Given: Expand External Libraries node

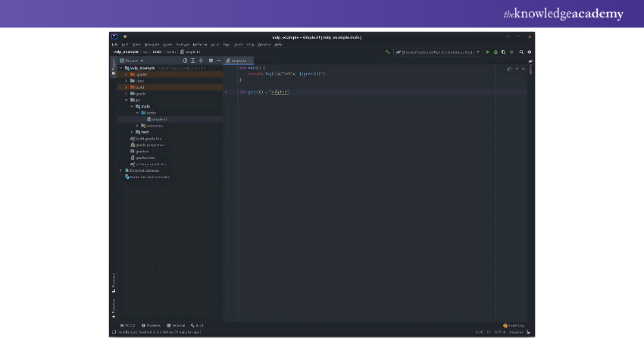Looking at the screenshot, I should tap(120, 170).
